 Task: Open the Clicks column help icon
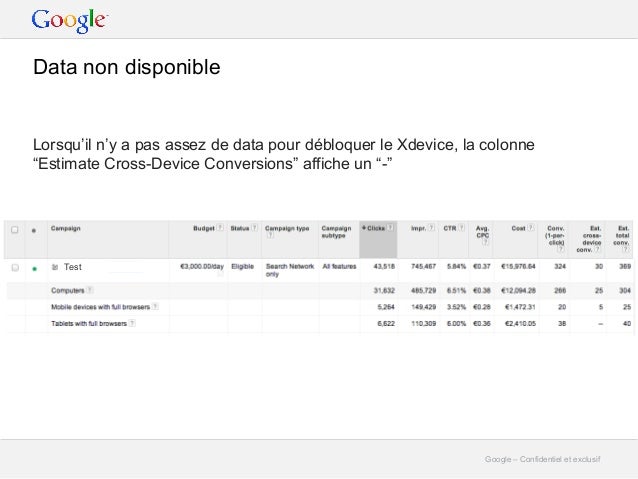pyautogui.click(x=390, y=228)
